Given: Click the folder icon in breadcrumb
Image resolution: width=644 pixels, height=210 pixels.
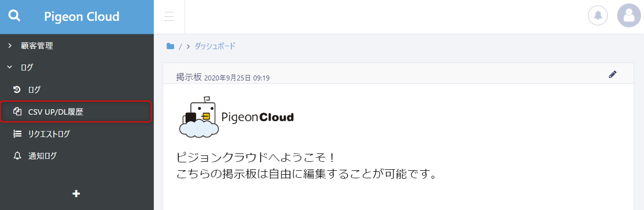Looking at the screenshot, I should (170, 46).
